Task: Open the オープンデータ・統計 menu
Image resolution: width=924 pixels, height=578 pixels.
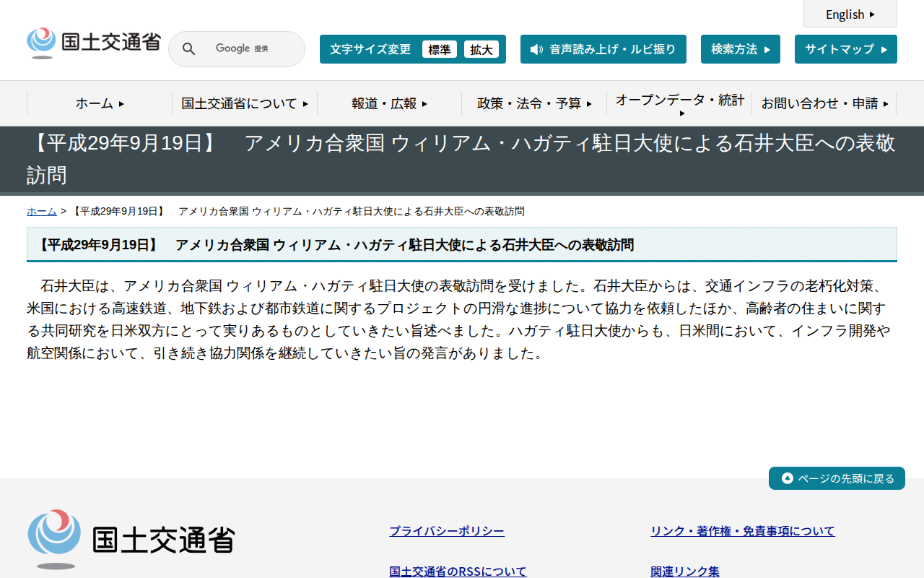Action: pyautogui.click(x=679, y=103)
